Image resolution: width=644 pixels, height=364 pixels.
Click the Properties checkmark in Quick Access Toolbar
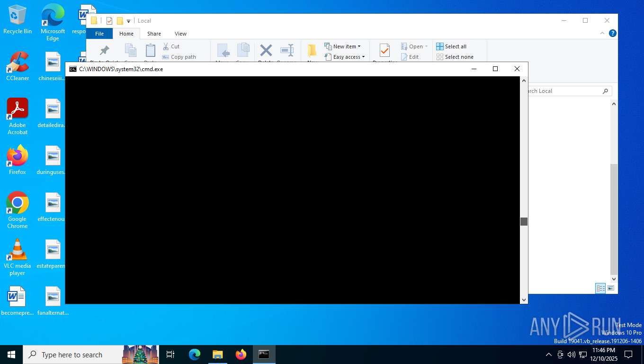pyautogui.click(x=109, y=21)
